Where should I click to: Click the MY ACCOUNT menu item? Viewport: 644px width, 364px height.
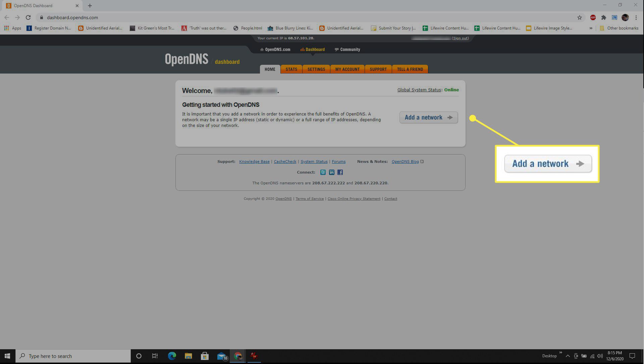coord(347,69)
